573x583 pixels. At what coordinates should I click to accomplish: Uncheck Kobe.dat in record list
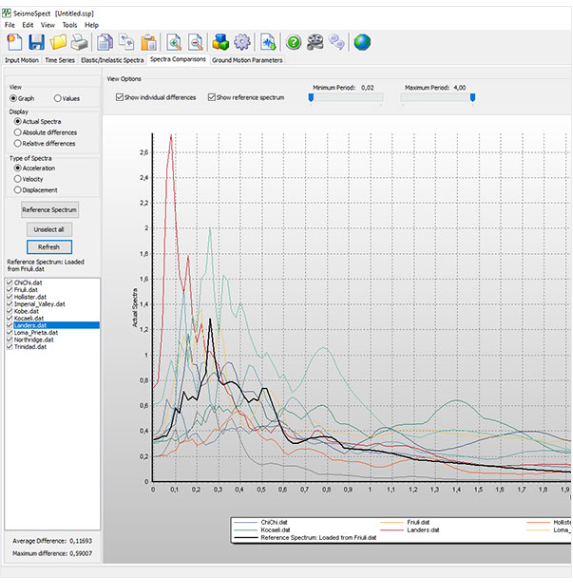(10, 311)
